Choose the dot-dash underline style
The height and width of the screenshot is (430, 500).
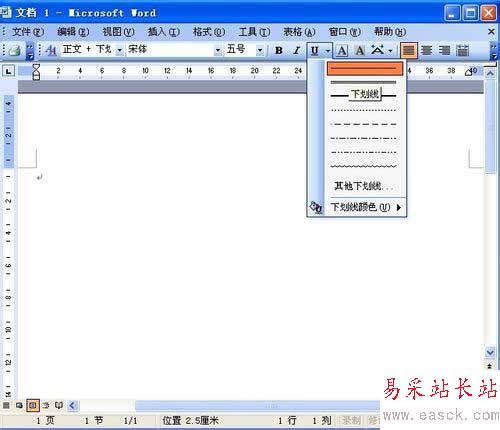click(x=364, y=138)
